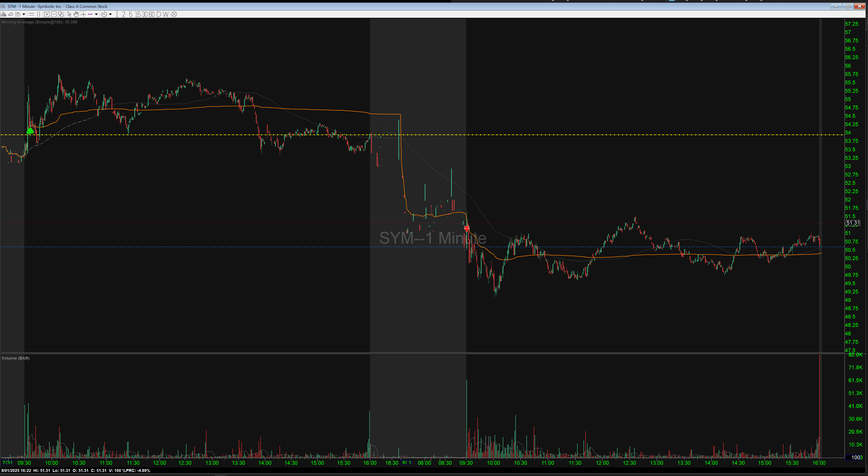Toggle the crosshair cursor mode
This screenshot has height=476, width=868.
pos(83,14)
